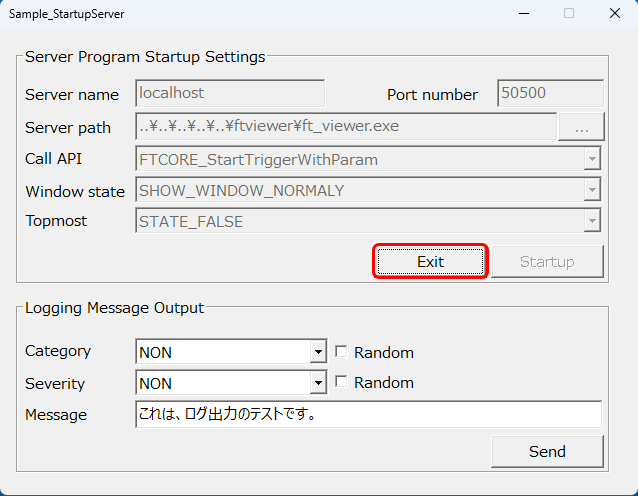Toggle the Random checkbox beside Severity
This screenshot has width=638, height=496.
342,383
